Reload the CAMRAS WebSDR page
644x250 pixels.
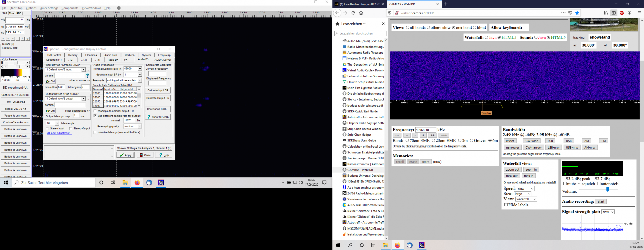(x=353, y=13)
